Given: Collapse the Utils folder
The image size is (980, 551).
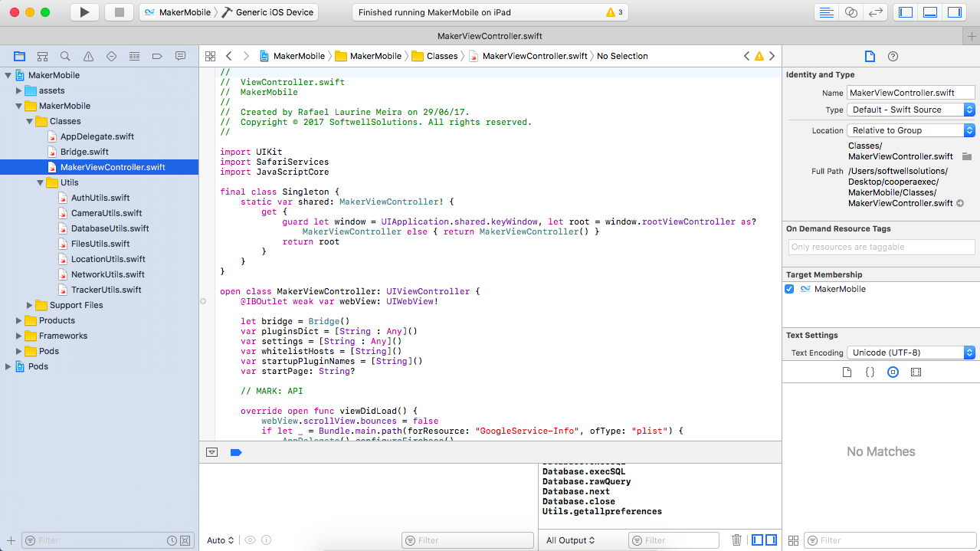Looking at the screenshot, I should click(41, 182).
